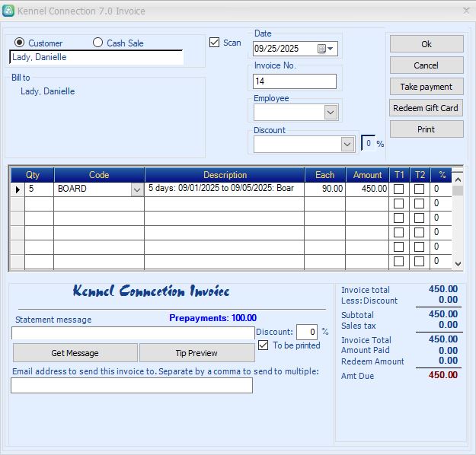Click the description cell '5 days: 09/01/2025'
Screen dimensions: 476x455
224,189
